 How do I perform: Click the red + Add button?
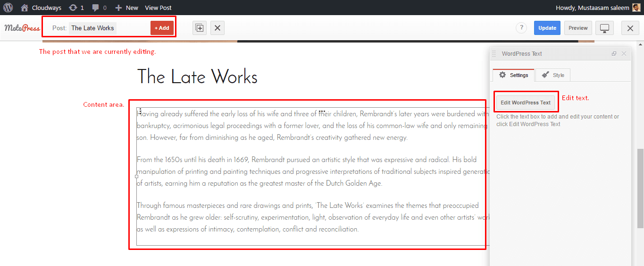(x=162, y=28)
